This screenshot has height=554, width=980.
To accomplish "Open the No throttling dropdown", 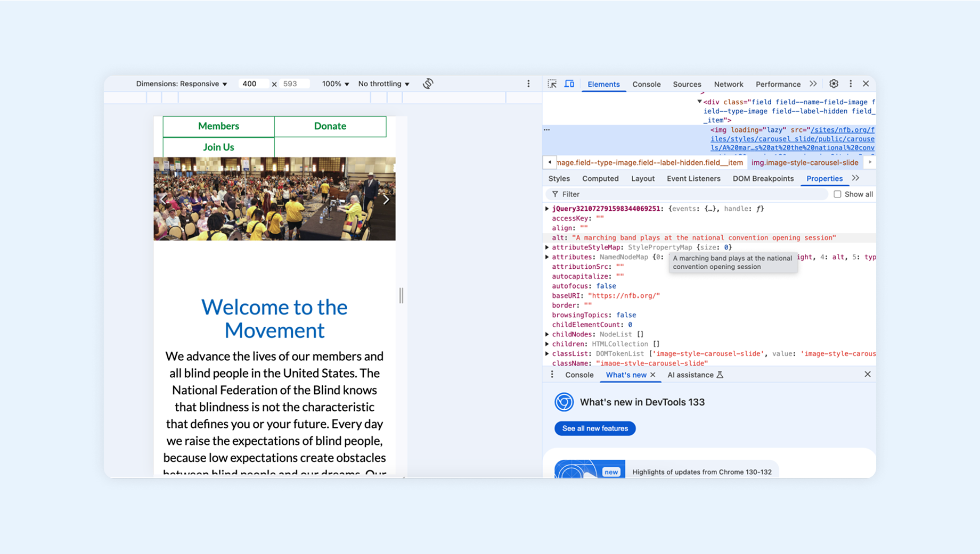I will [x=383, y=84].
